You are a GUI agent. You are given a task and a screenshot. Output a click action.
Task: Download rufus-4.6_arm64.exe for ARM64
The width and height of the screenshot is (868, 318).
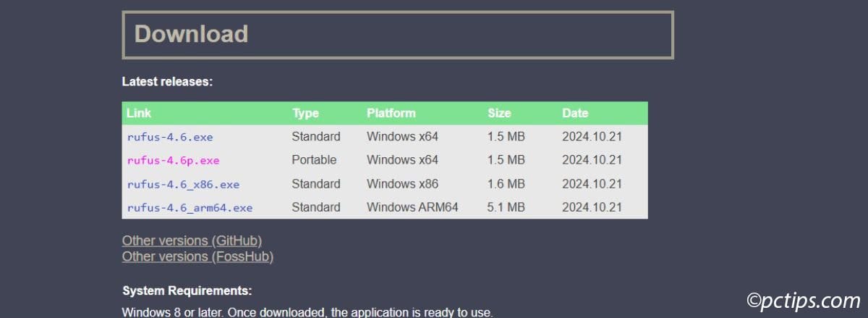pos(190,207)
